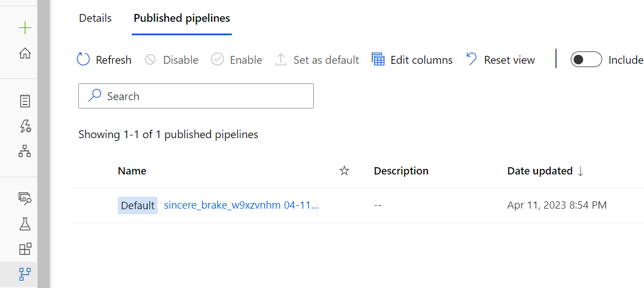Click the green plus New icon

click(25, 28)
